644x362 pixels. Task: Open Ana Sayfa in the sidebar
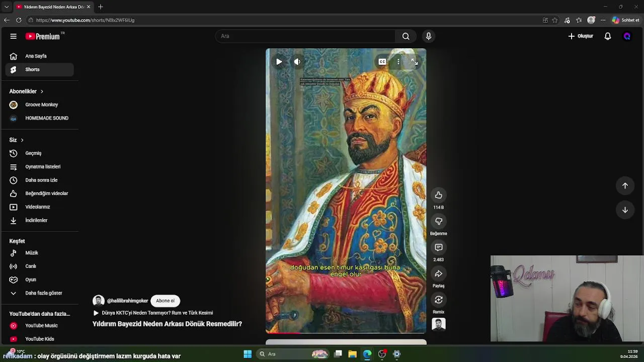point(39,56)
